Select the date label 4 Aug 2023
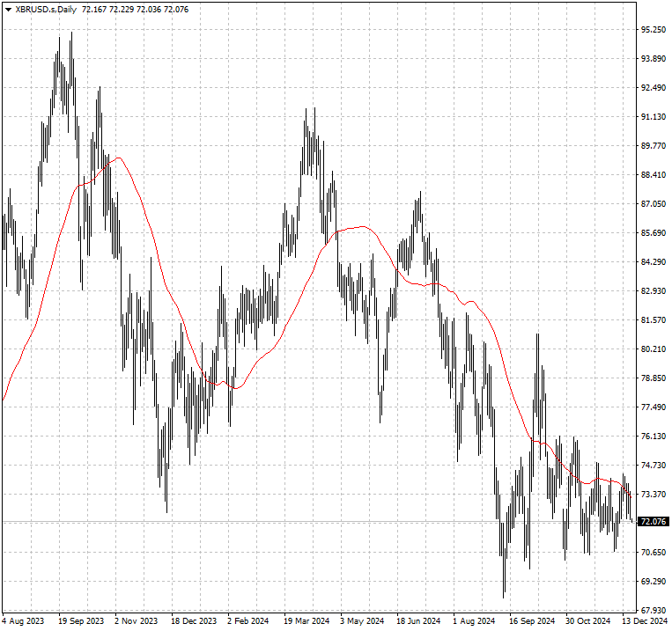 [23, 620]
